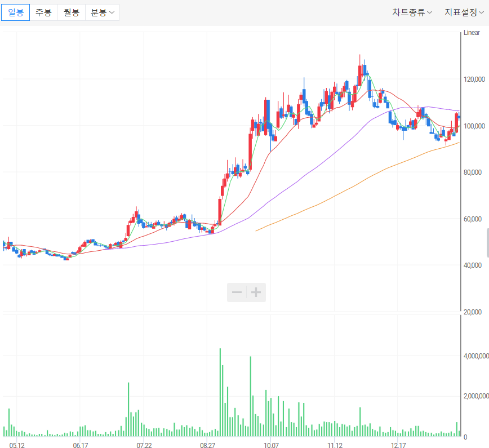Open the 분봉 minute chart dropdown
This screenshot has height=448, width=489.
[x=103, y=12]
